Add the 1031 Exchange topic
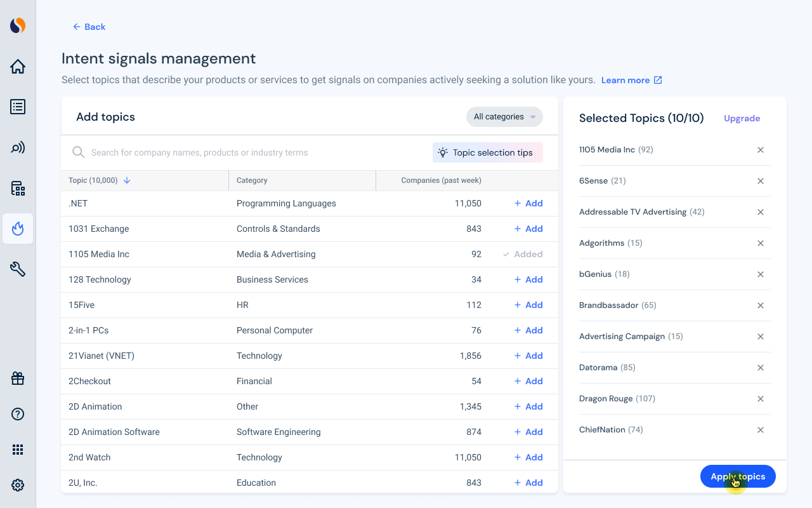 click(x=528, y=229)
